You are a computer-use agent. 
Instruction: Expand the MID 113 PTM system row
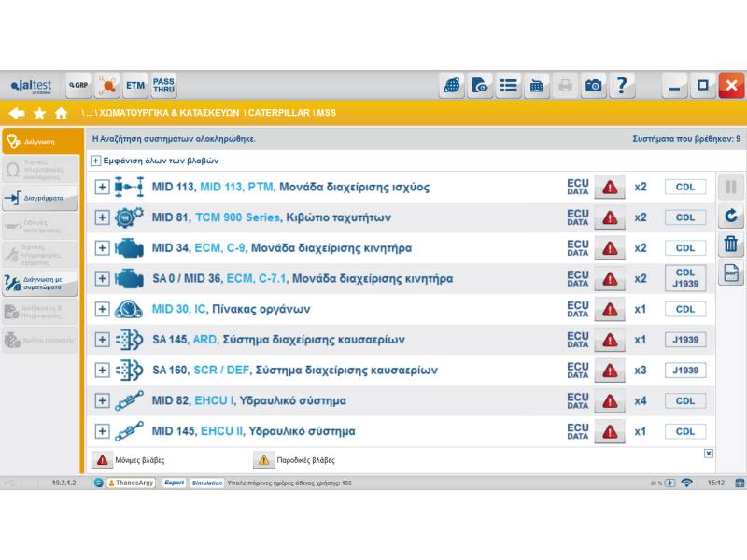click(x=103, y=188)
